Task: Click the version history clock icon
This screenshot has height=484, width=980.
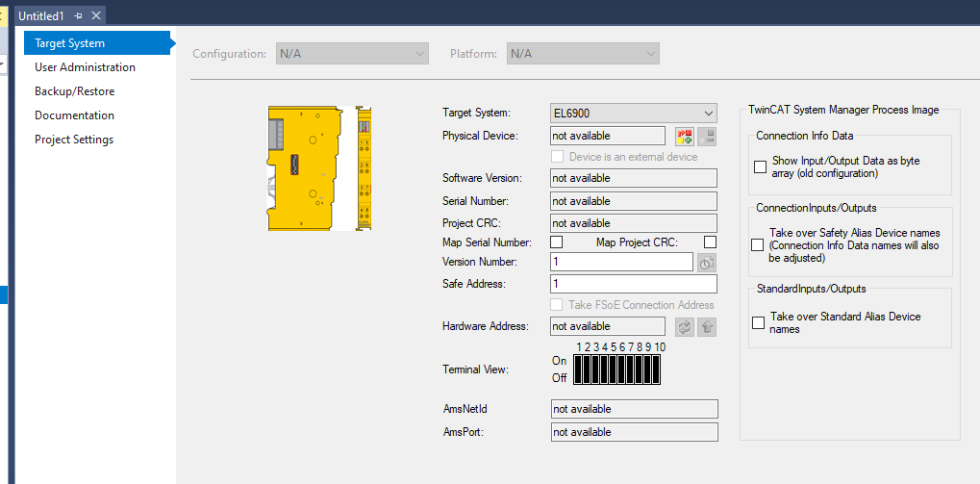Action: (706, 262)
